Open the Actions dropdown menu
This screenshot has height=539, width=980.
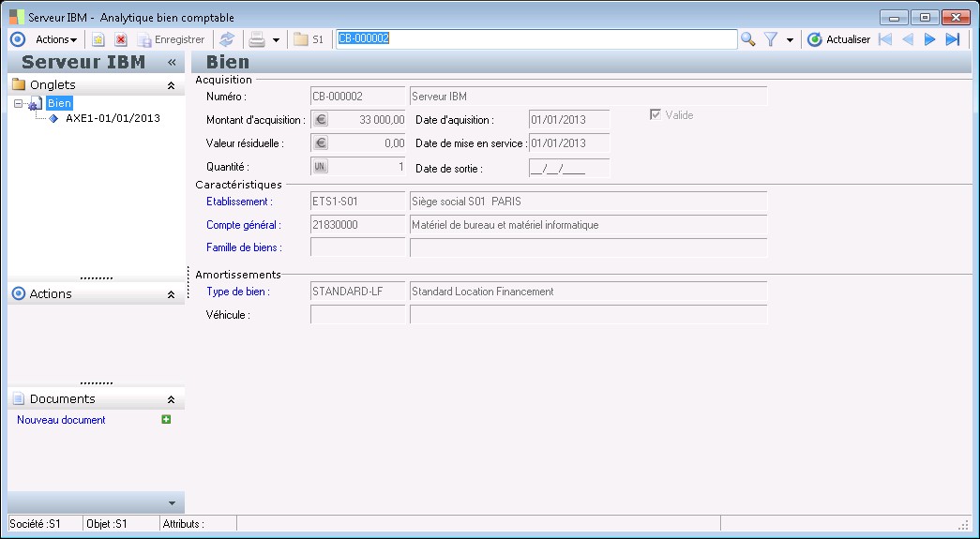tap(56, 39)
